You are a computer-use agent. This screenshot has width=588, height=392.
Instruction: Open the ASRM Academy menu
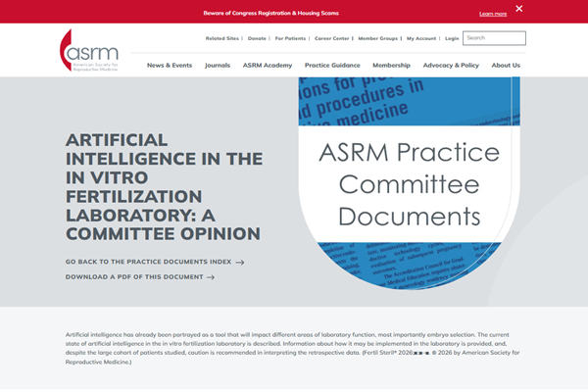(268, 66)
